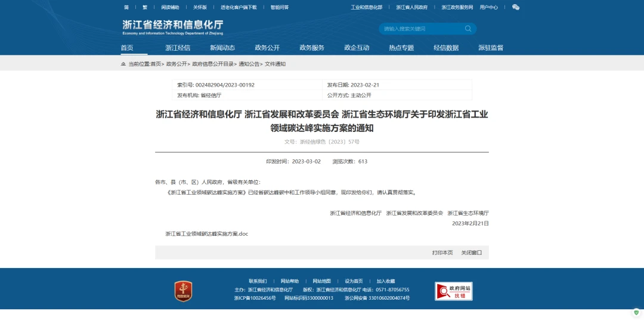This screenshot has height=320, width=644.
Task: Click the government website error-report badge
Action: pyautogui.click(x=453, y=291)
